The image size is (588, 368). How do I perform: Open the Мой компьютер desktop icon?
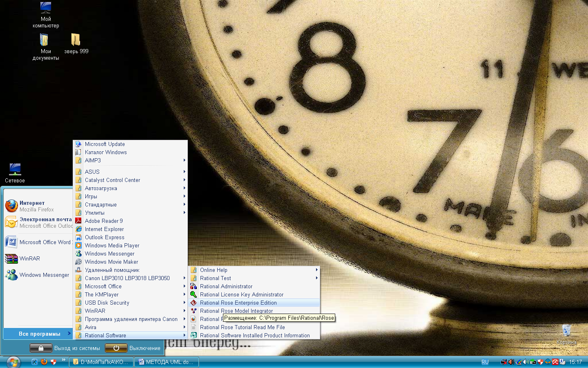46,16
